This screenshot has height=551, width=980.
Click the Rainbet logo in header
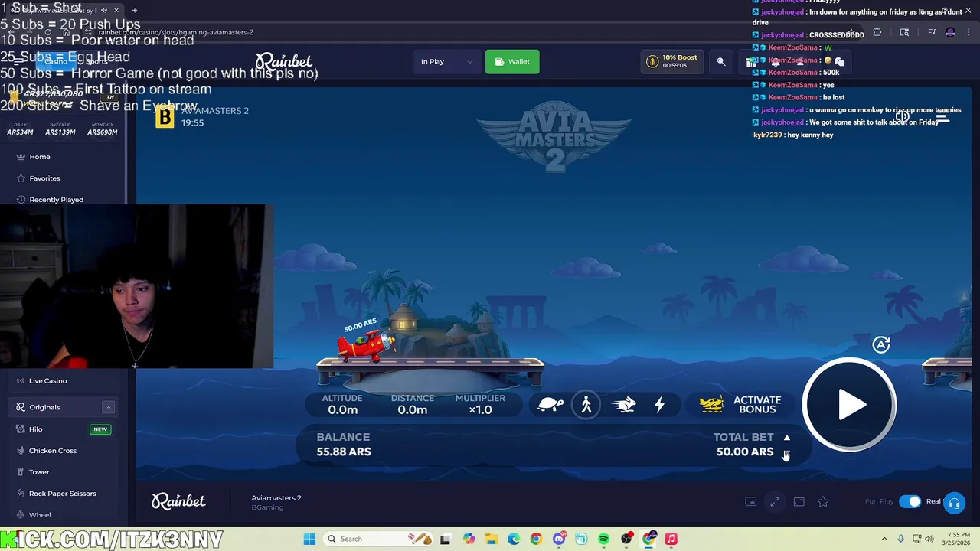[284, 61]
